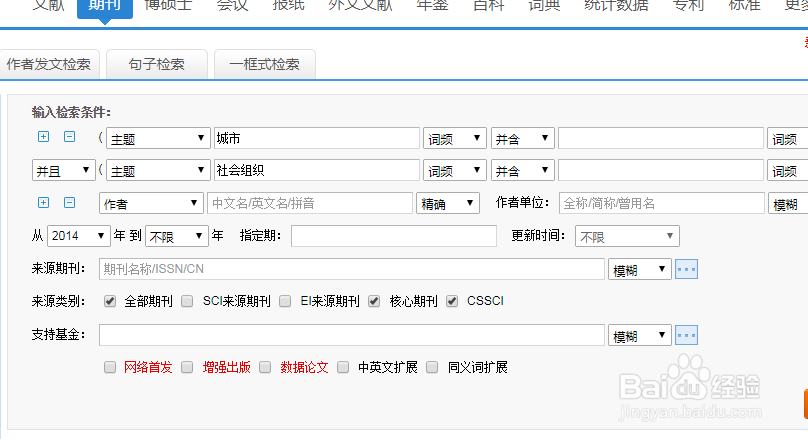808x440 pixels.
Task: Check the EI来源期刊 checkbox
Action: [x=285, y=301]
